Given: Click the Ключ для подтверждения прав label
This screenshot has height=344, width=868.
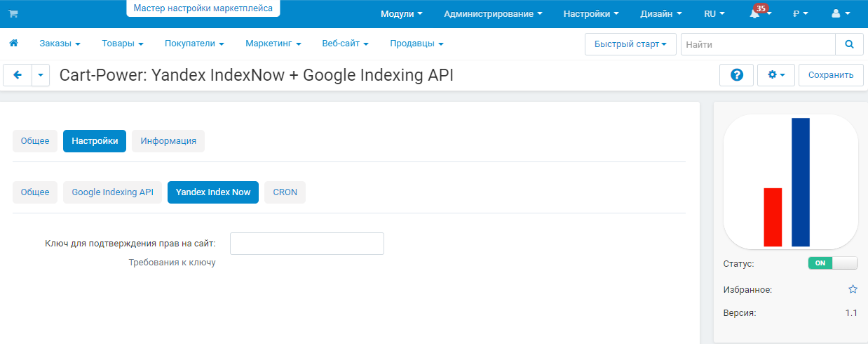Looking at the screenshot, I should [x=130, y=244].
